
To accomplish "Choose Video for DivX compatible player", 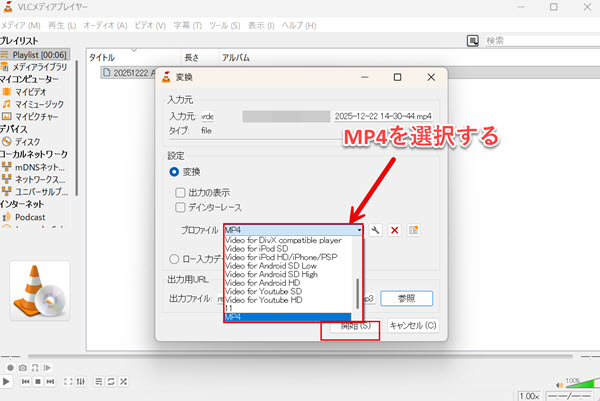I will click(x=283, y=240).
